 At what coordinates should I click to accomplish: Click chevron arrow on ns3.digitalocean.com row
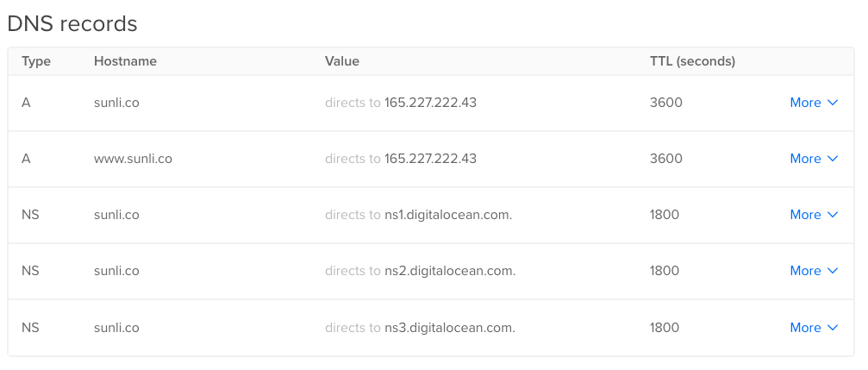click(833, 328)
